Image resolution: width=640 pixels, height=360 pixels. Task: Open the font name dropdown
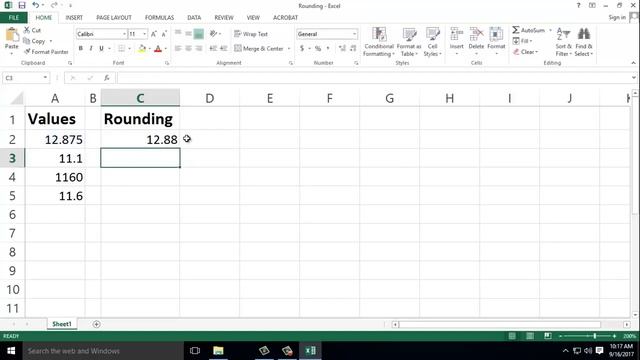pos(124,34)
